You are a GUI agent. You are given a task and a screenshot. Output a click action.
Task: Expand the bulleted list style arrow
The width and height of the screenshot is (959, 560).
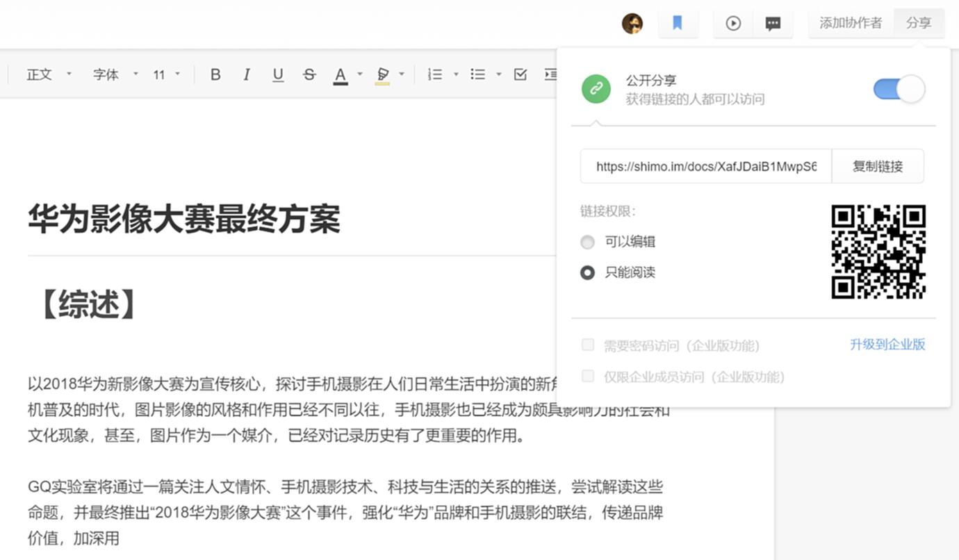click(x=498, y=74)
